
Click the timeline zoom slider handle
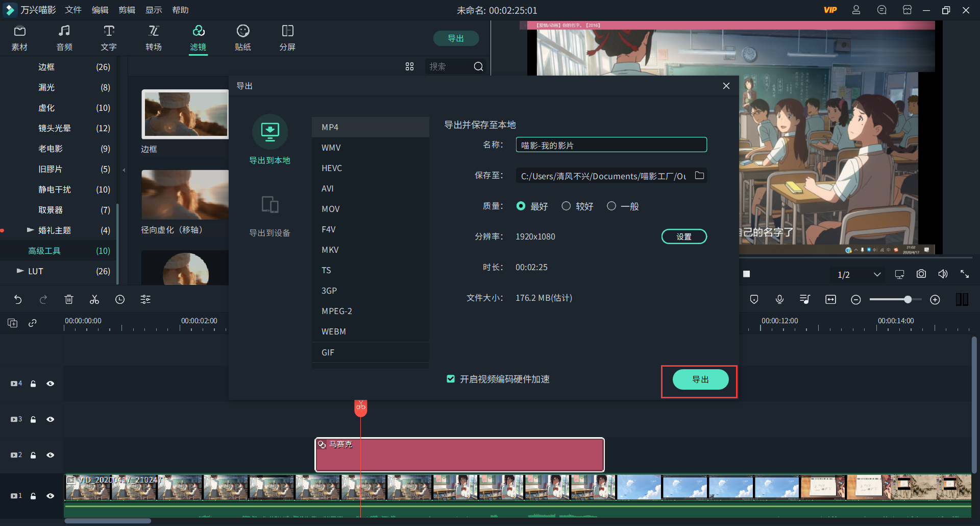(x=909, y=299)
